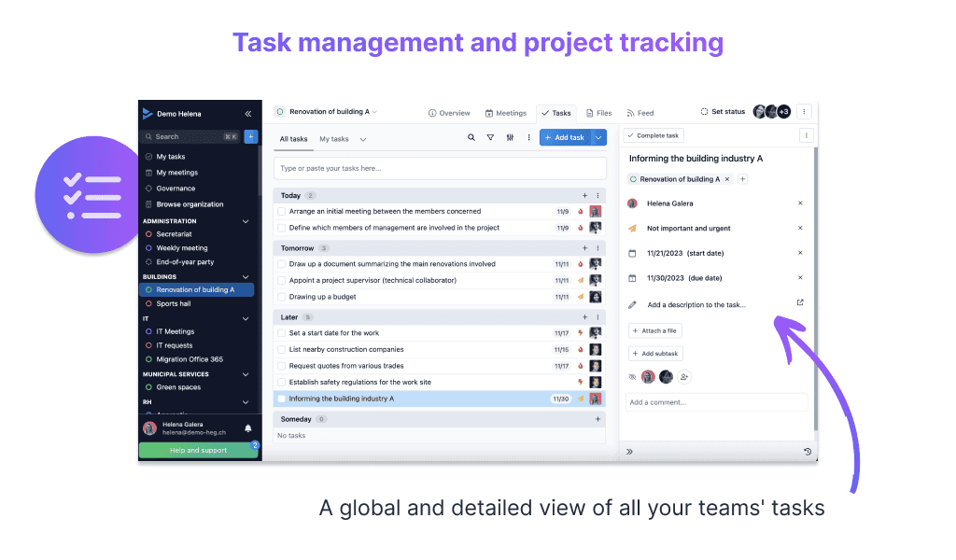Collapse the ADMINISTRATION sidebar section

[x=246, y=221]
